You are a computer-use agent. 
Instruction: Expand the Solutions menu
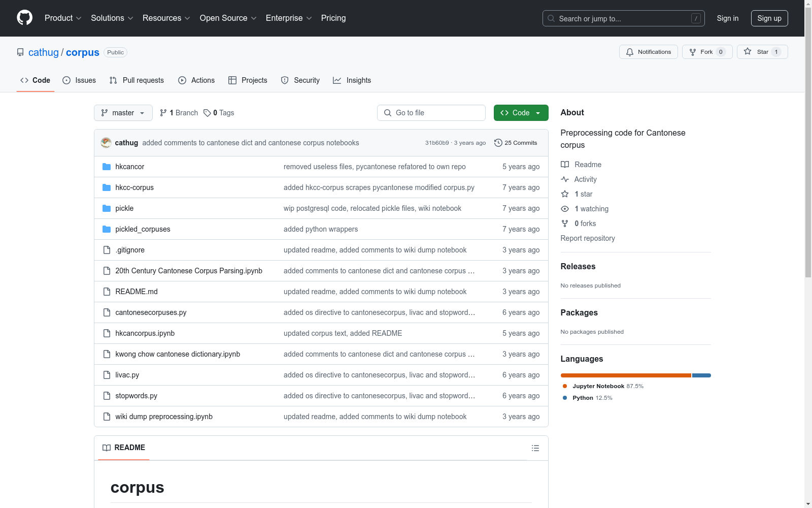(x=112, y=18)
